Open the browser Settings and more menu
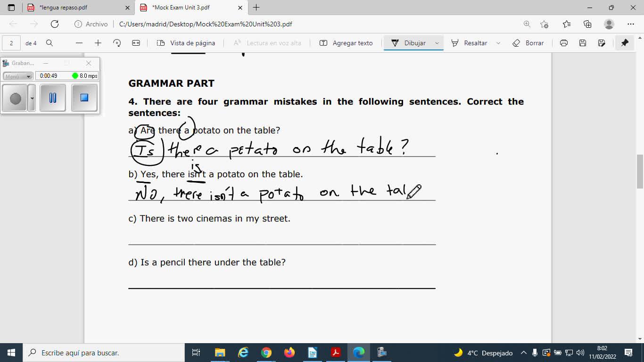This screenshot has width=644, height=362. 631,24
